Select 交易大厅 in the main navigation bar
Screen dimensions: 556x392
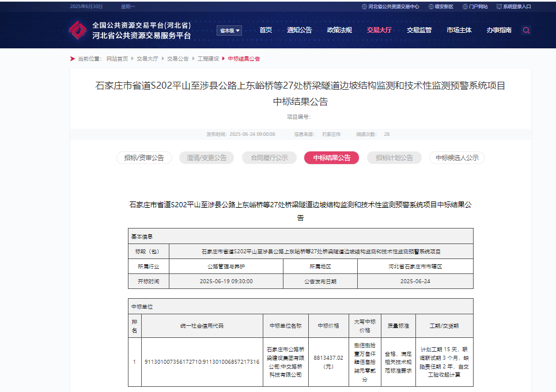tap(379, 30)
